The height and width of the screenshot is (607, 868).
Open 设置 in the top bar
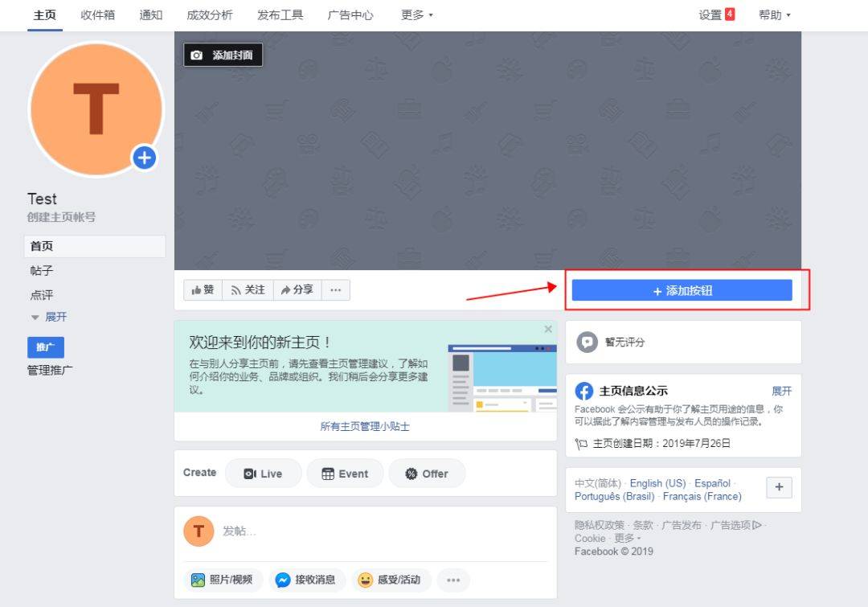[710, 15]
